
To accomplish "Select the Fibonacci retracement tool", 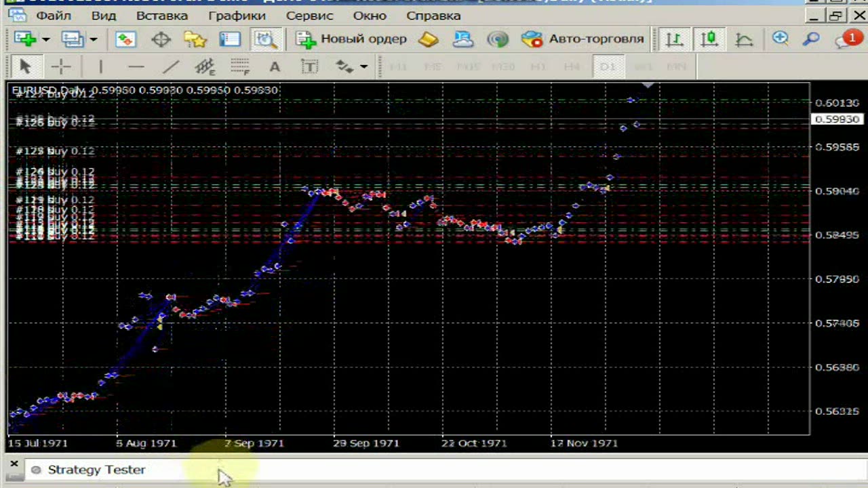I will click(240, 66).
